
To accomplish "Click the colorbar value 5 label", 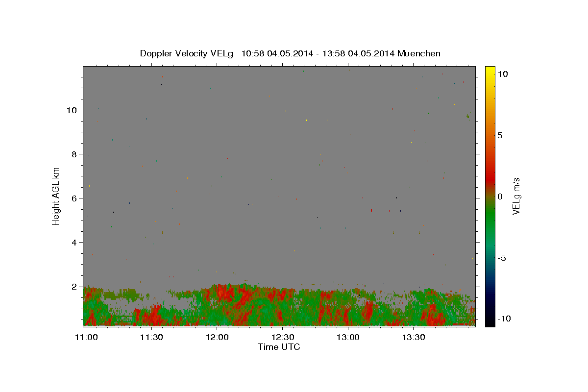I will click(x=500, y=135).
